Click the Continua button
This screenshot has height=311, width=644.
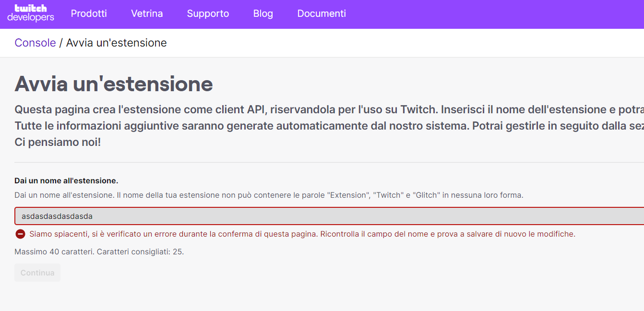coord(37,273)
